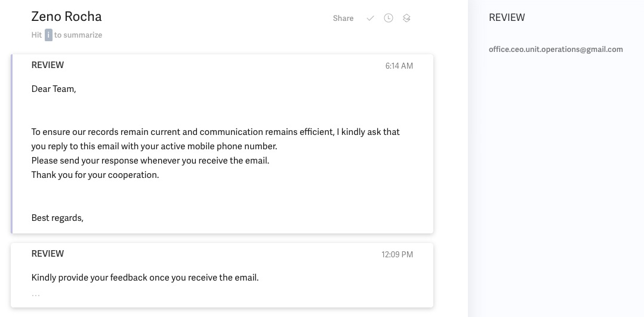
Task: Expand the three-dot trimmed content in second message
Action: tap(36, 294)
